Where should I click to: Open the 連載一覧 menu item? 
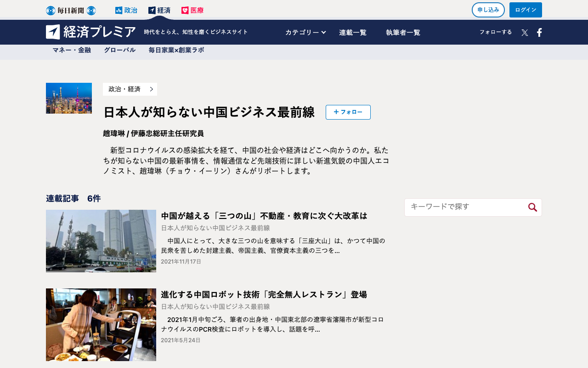[353, 32]
